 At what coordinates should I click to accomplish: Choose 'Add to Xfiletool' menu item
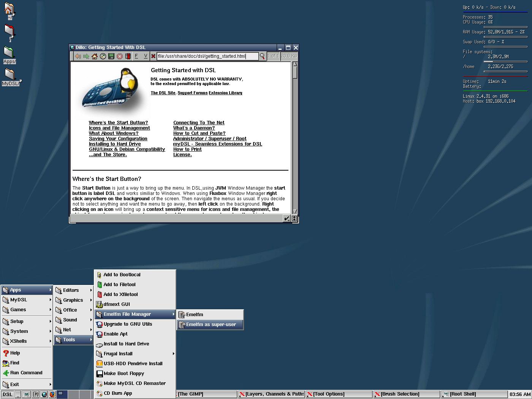coord(135,294)
